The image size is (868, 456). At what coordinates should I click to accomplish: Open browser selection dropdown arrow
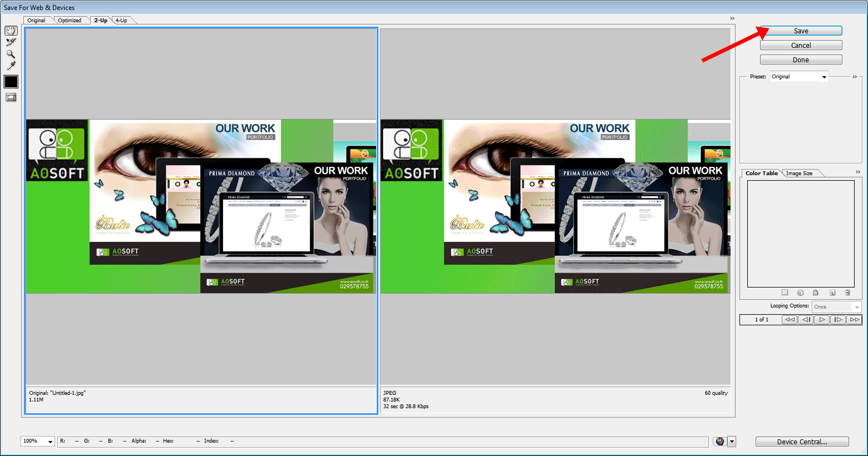[732, 442]
